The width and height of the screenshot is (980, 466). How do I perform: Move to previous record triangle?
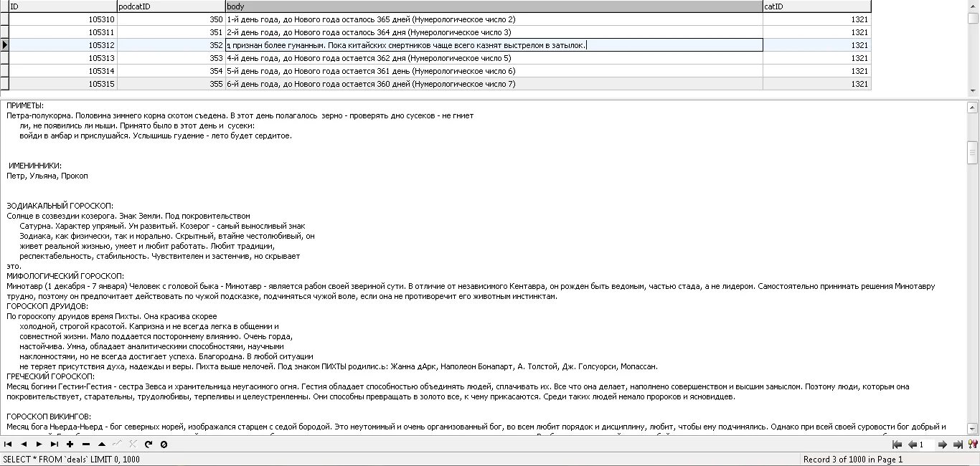tap(24, 444)
